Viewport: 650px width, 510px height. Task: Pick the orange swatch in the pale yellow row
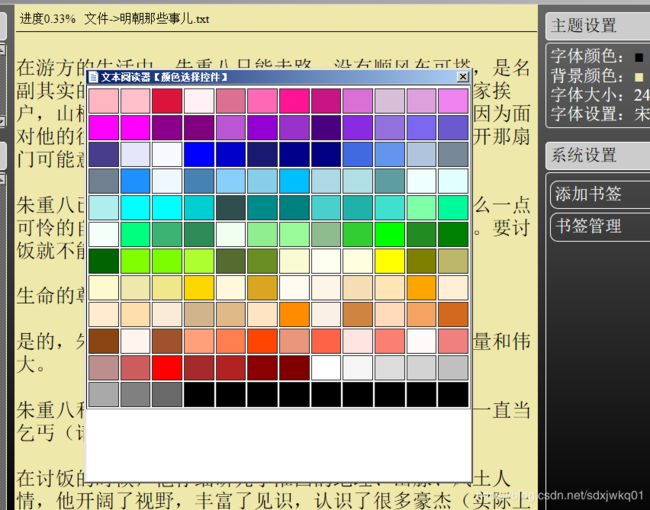click(422, 288)
